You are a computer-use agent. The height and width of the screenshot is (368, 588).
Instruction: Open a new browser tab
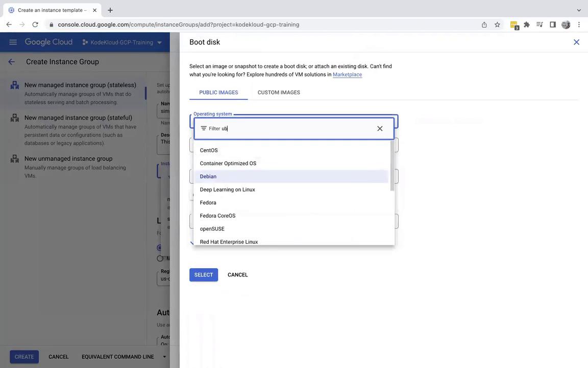[x=110, y=10]
